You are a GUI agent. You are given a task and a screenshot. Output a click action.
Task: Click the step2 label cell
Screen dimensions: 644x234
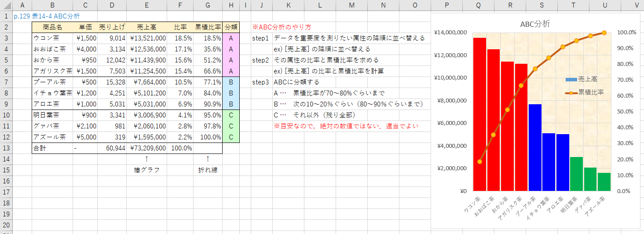click(261, 60)
